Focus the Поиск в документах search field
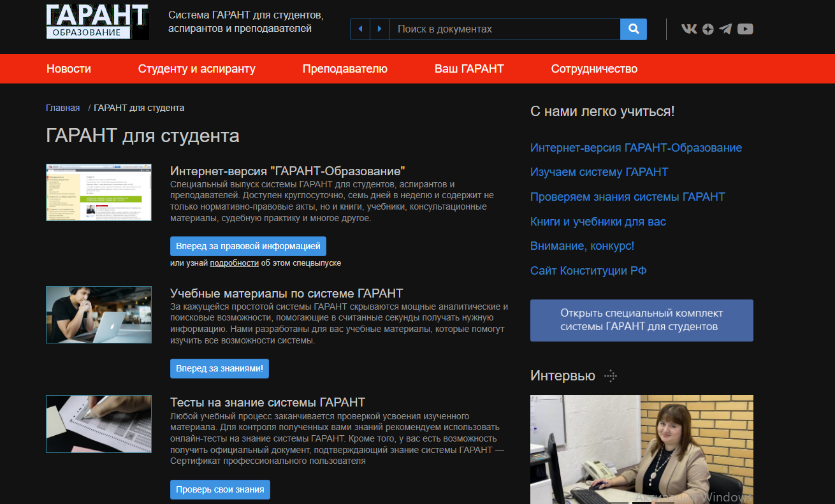 click(x=504, y=29)
